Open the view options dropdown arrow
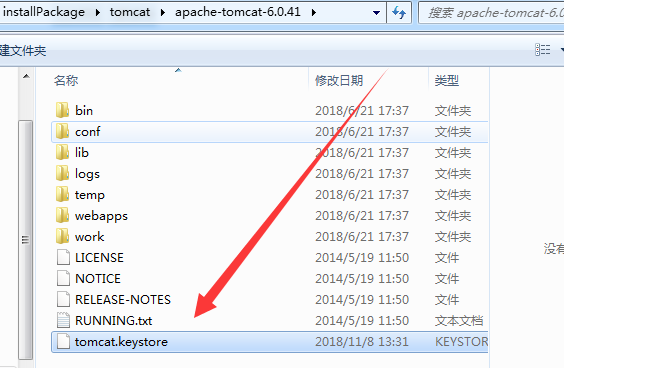The height and width of the screenshot is (368, 664). 561,50
